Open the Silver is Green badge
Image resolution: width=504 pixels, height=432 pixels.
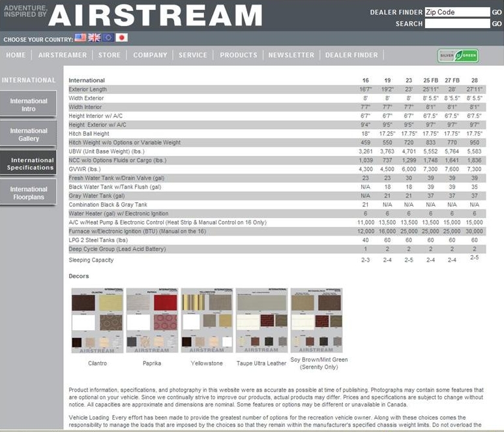458,55
